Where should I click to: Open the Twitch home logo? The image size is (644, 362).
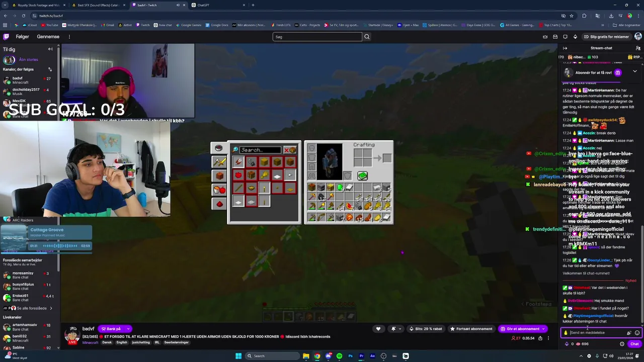(6, 37)
